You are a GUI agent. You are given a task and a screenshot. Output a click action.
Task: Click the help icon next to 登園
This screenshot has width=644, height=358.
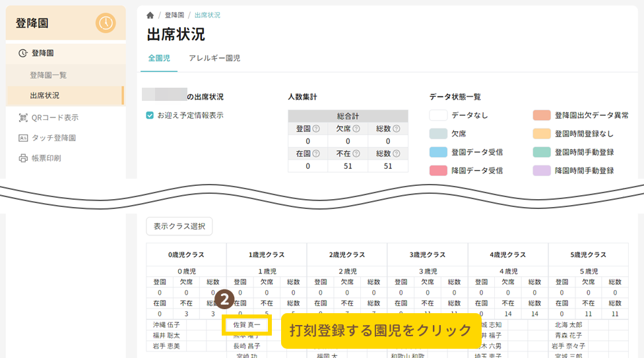pos(315,129)
